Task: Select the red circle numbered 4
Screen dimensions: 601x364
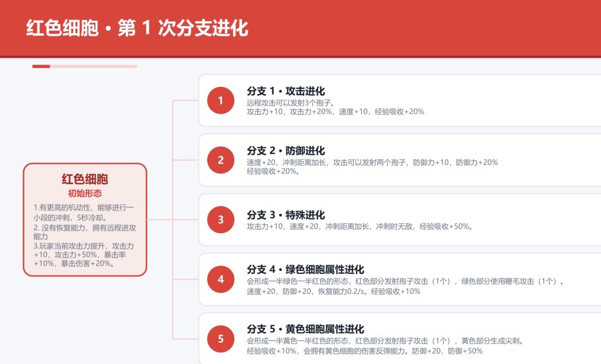Action: pos(220,279)
